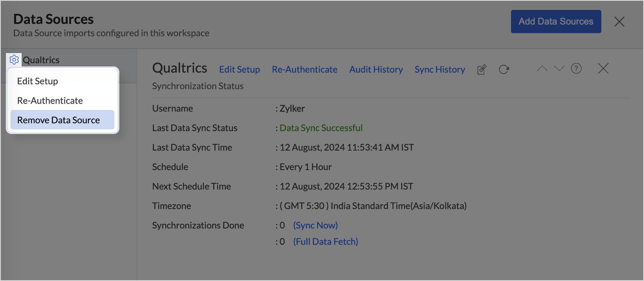
Task: Click the refresh sync icon
Action: [x=504, y=69]
